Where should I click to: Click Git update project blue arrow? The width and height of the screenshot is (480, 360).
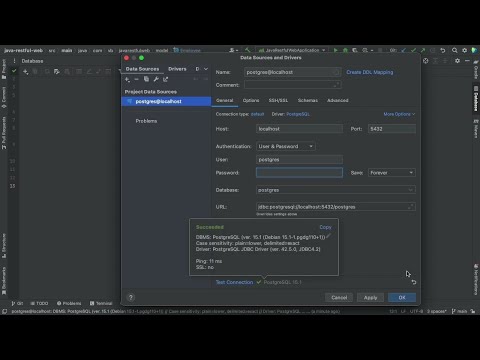click(x=404, y=50)
